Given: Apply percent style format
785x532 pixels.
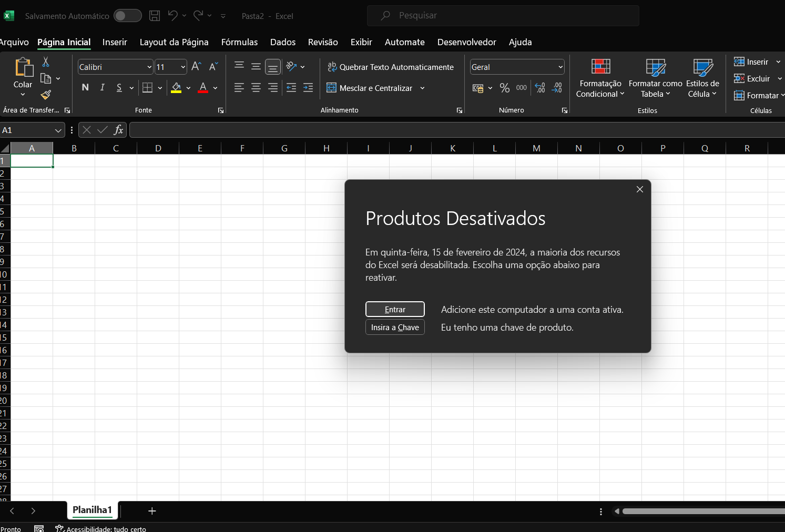Looking at the screenshot, I should pyautogui.click(x=505, y=88).
